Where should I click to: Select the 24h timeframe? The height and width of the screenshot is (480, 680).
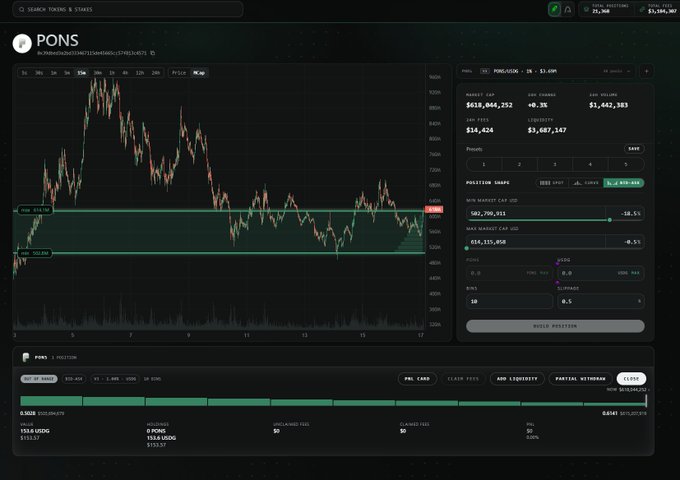point(156,73)
